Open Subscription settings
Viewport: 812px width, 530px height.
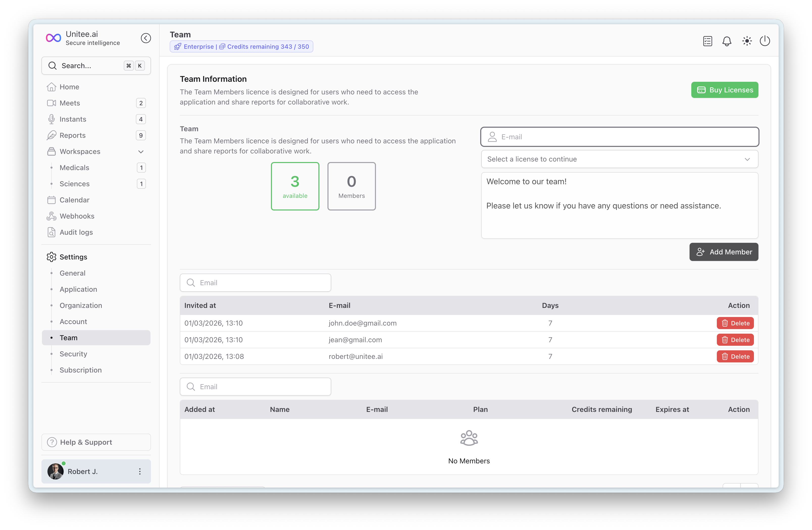(96, 370)
